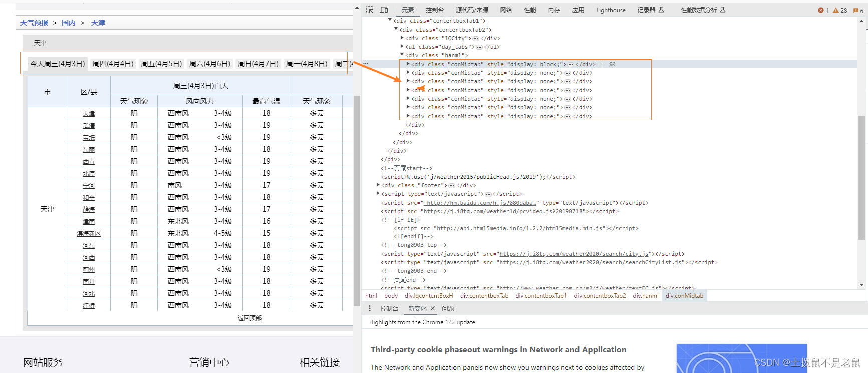
Task: Open the 应用 tab
Action: (578, 10)
